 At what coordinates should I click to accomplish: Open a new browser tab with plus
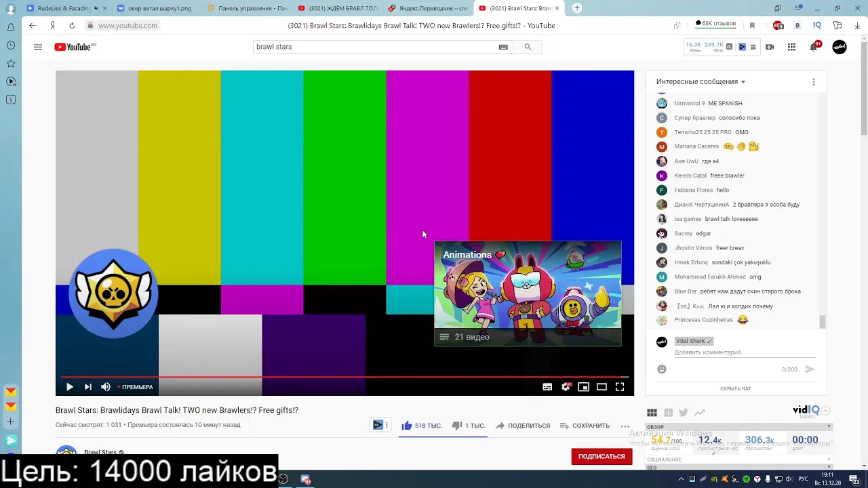[577, 8]
